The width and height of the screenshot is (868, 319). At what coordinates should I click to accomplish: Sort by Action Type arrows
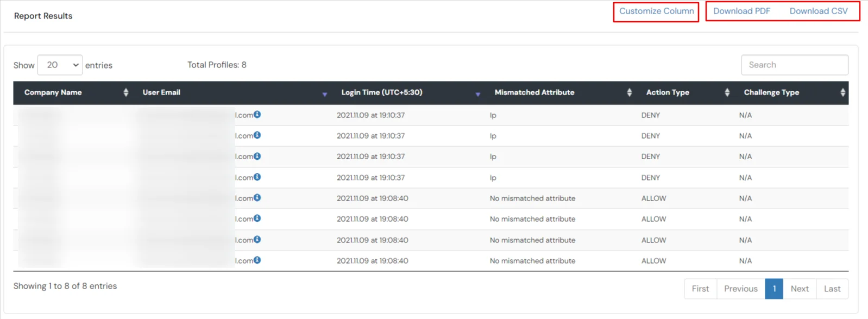click(x=727, y=92)
